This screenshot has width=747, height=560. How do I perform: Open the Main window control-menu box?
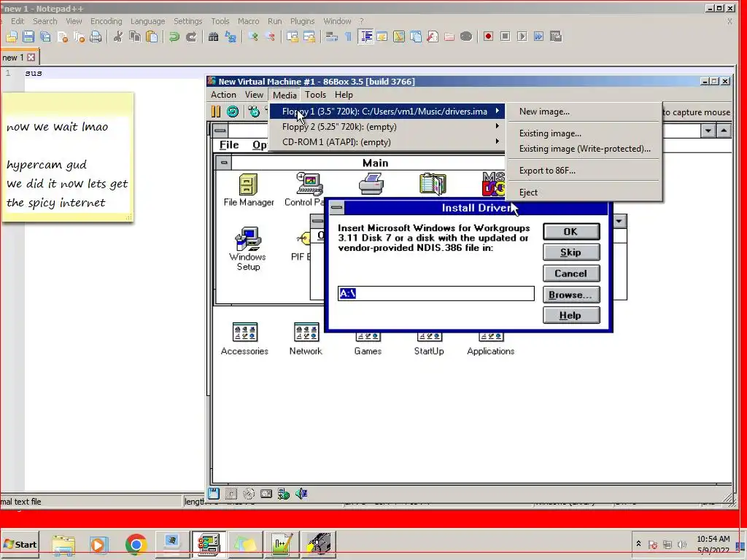224,163
